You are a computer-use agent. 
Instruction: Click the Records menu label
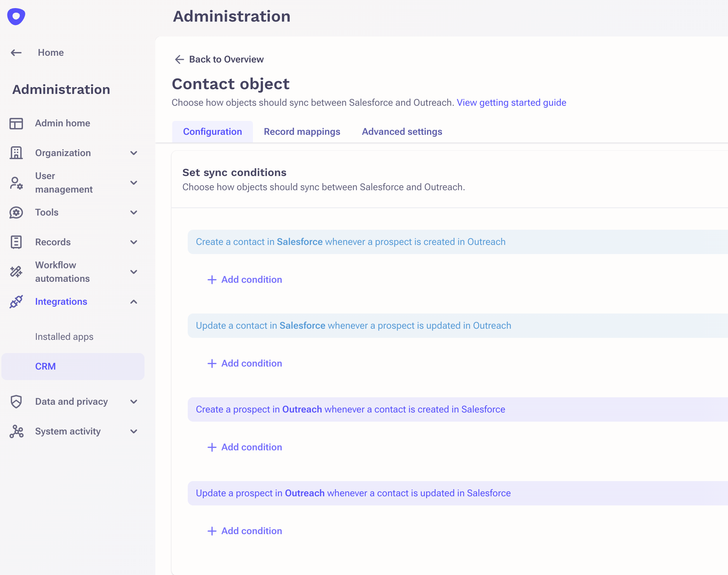click(53, 242)
